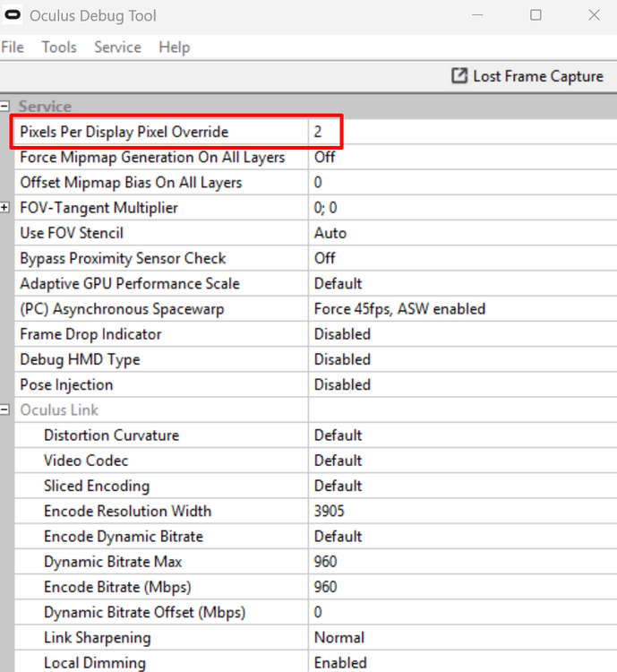Select the FOV-Tangent Multiplier value 0; 0

coord(463,208)
